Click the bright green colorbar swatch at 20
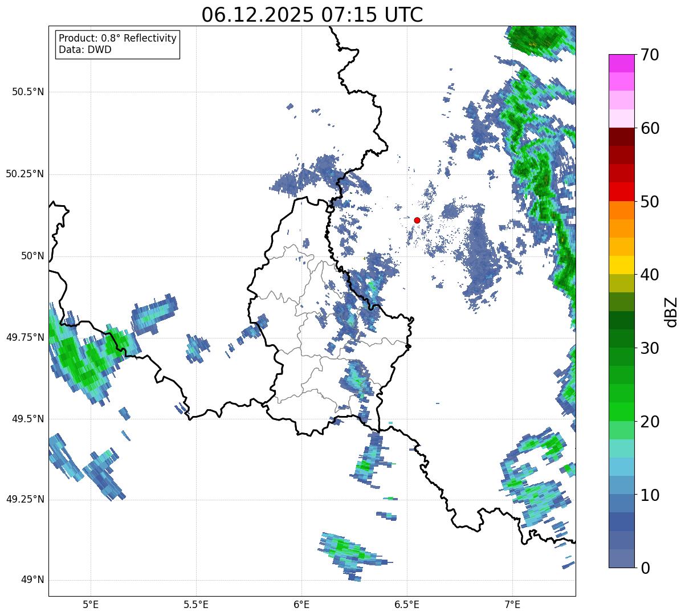Image resolution: width=685 pixels, height=616 pixels. click(621, 412)
